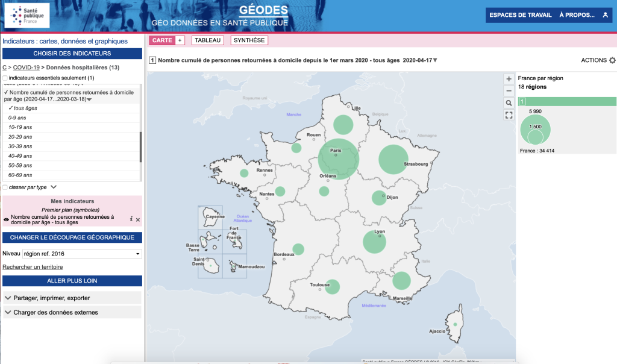This screenshot has height=364, width=617.
Task: Show info for the selected indicator
Action: [x=131, y=219]
